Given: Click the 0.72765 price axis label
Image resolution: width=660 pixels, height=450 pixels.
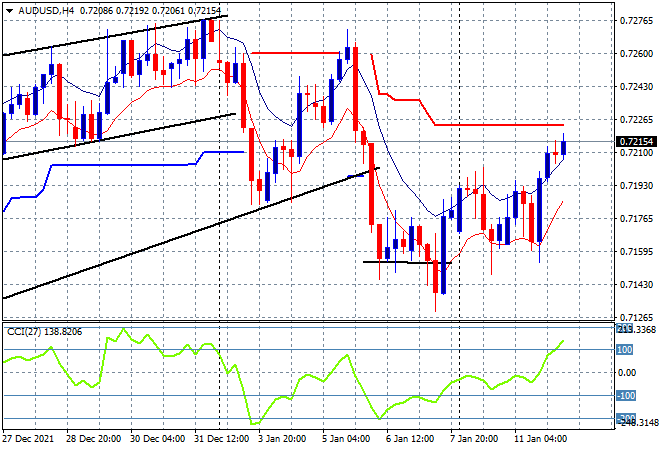Looking at the screenshot, I should (636, 21).
